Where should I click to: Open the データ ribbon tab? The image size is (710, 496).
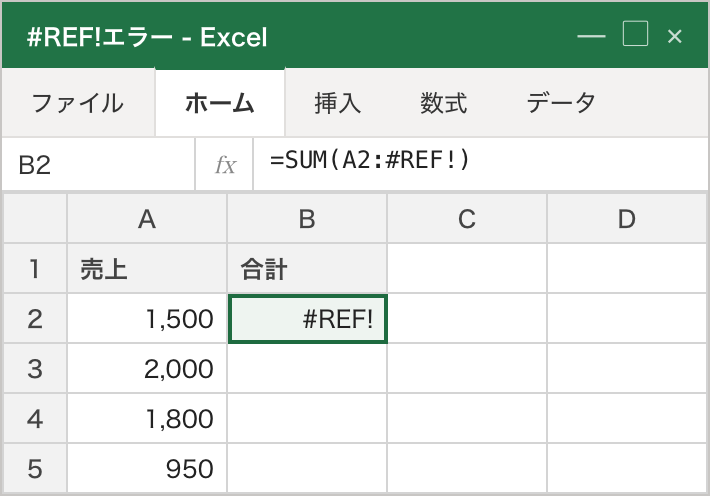[x=561, y=103]
